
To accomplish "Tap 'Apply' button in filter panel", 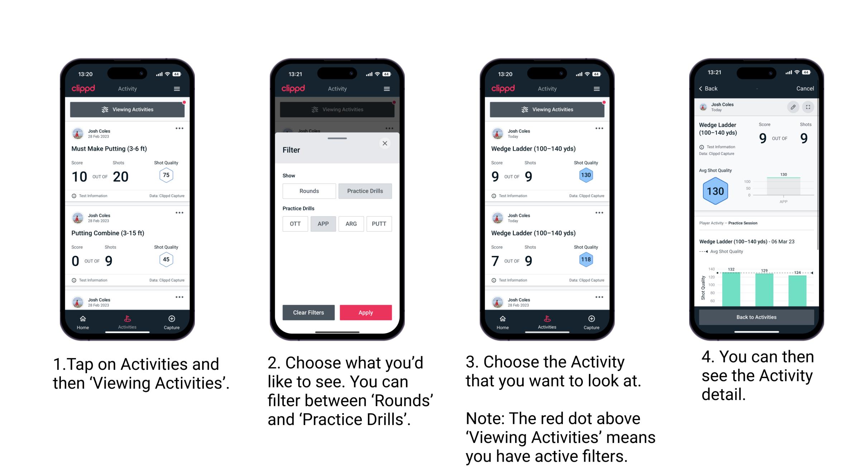I will coord(365,312).
